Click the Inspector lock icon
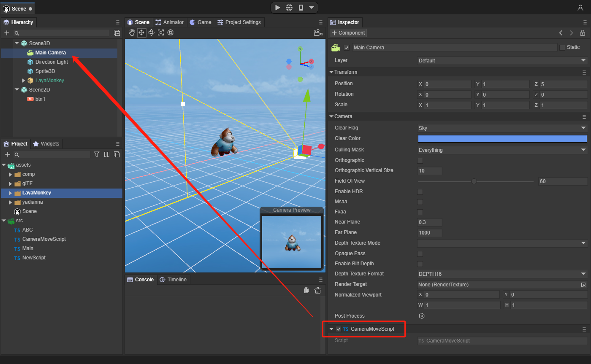The height and width of the screenshot is (364, 591). pyautogui.click(x=583, y=33)
